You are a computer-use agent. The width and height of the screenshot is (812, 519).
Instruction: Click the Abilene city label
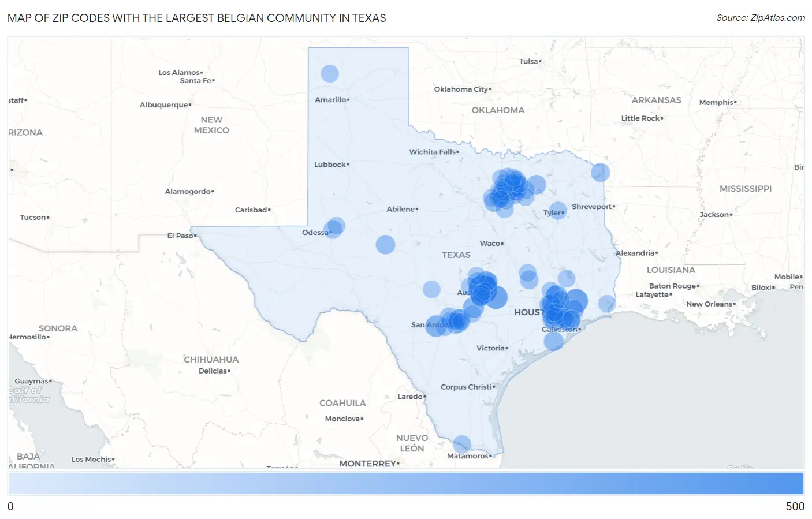point(401,209)
